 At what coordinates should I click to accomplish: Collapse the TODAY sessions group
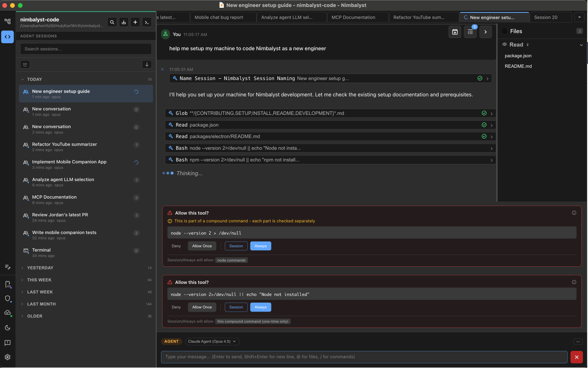pos(34,79)
